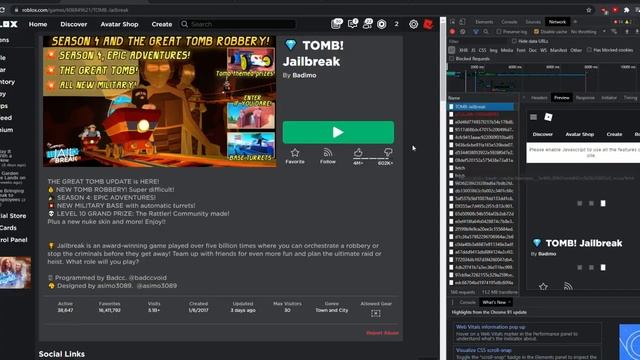The height and width of the screenshot is (360, 640).
Task: Focus the network Filter text field
Action: [478, 41]
